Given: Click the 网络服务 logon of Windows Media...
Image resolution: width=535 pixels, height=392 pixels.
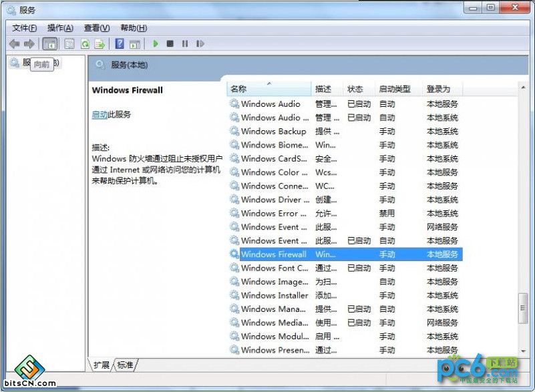Looking at the screenshot, I should coord(442,323).
